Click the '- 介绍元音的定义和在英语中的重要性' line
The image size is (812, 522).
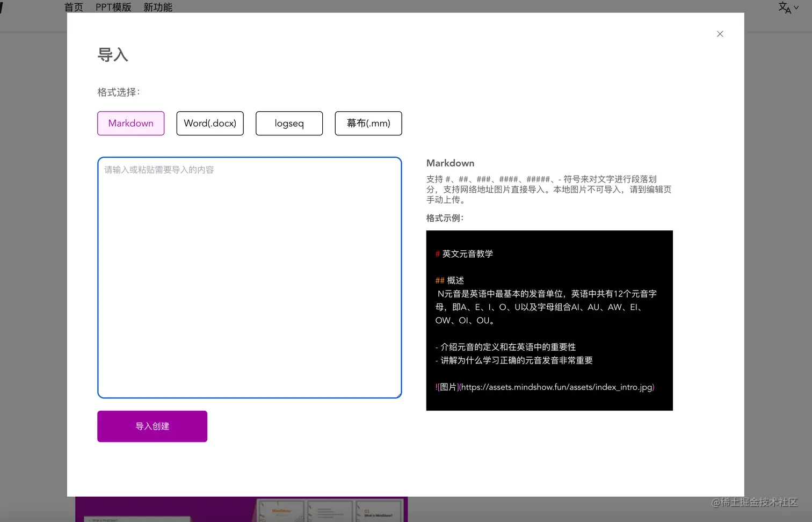click(x=505, y=347)
